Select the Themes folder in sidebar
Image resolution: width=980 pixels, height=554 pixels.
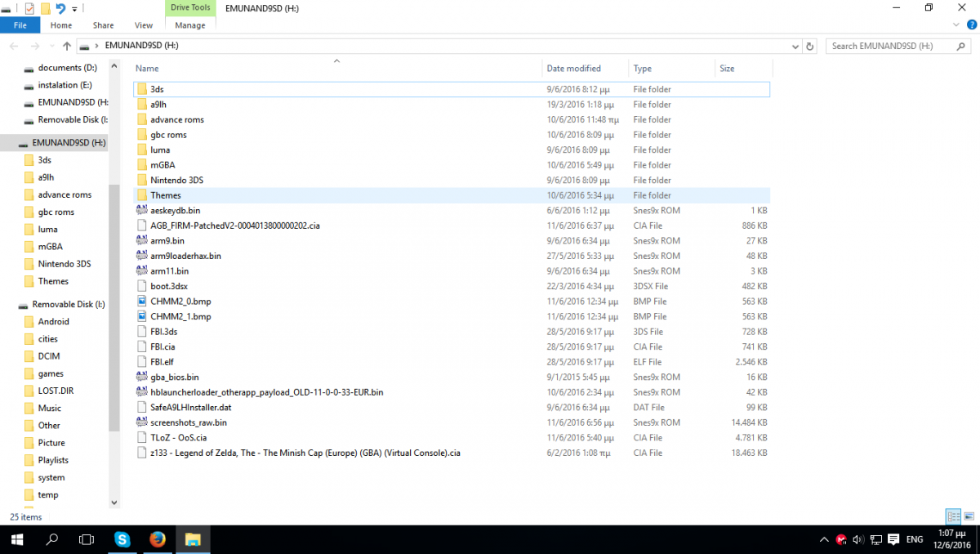(53, 281)
